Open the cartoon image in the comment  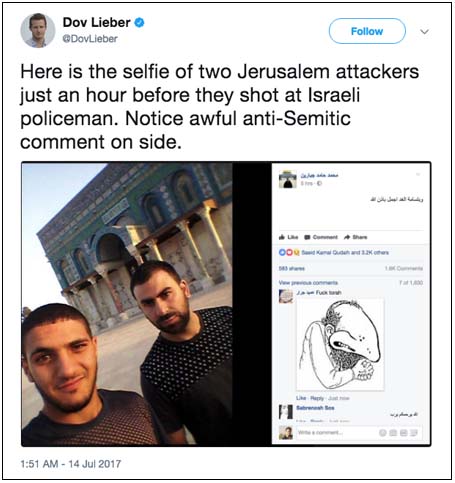tap(340, 344)
